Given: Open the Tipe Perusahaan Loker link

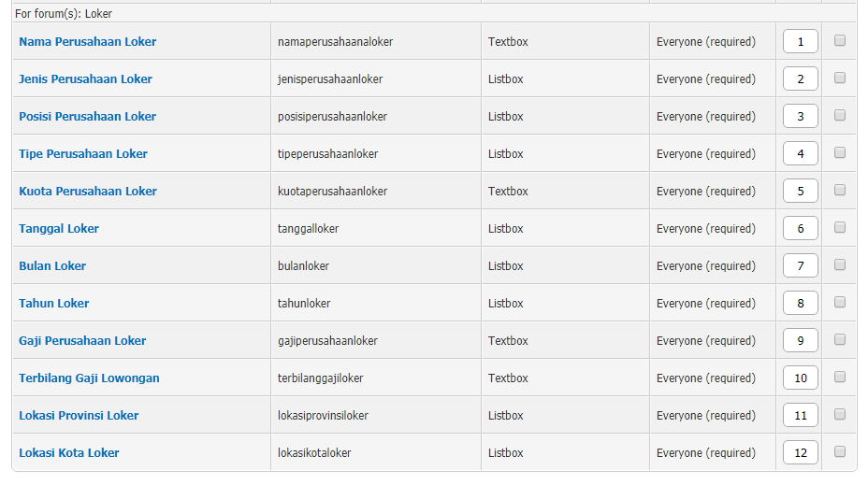Looking at the screenshot, I should (83, 154).
